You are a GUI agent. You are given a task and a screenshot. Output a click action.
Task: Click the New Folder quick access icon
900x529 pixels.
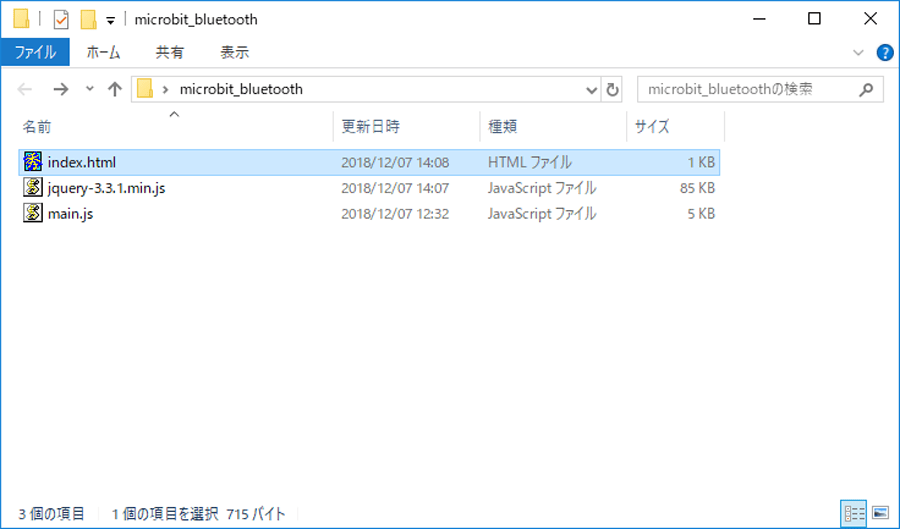coord(88,20)
